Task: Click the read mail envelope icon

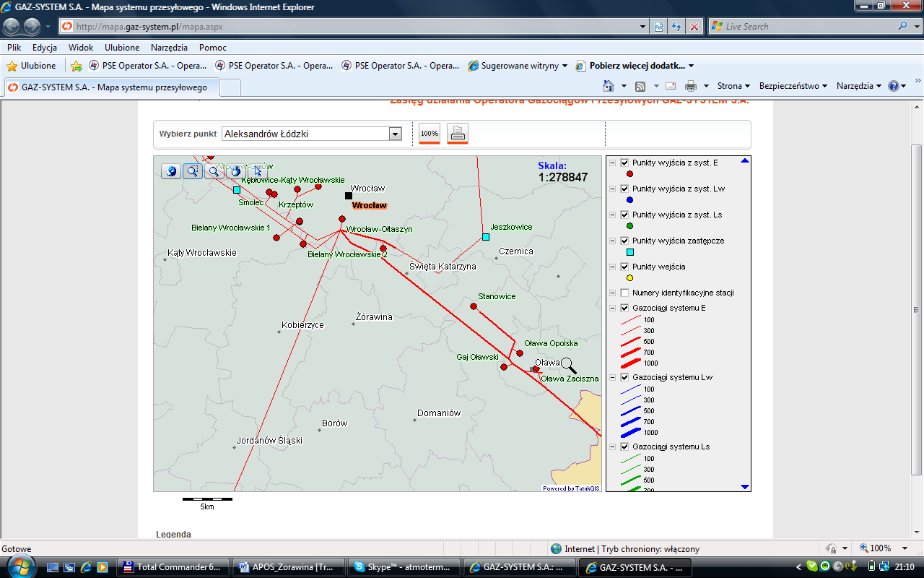Action: coord(671,86)
